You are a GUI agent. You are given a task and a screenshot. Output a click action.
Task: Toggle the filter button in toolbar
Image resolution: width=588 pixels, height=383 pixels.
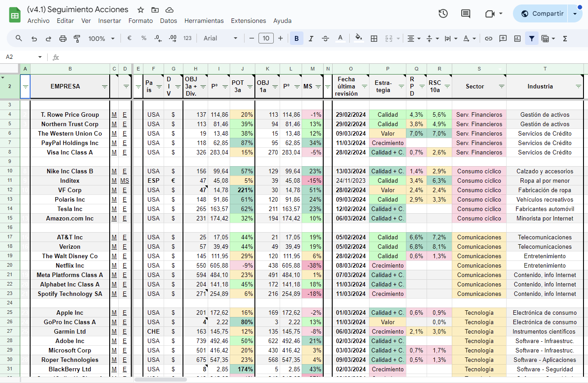pos(532,39)
